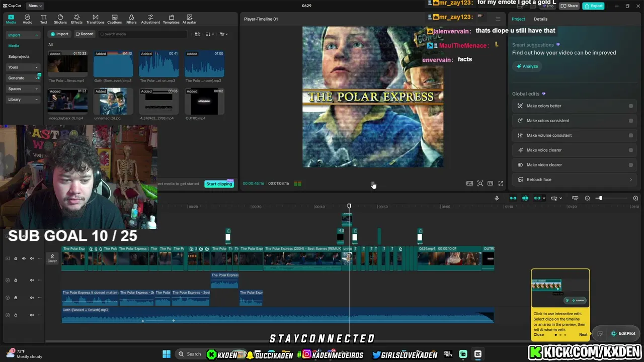644x362 pixels.
Task: Open the Audio panel
Action: pyautogui.click(x=27, y=19)
